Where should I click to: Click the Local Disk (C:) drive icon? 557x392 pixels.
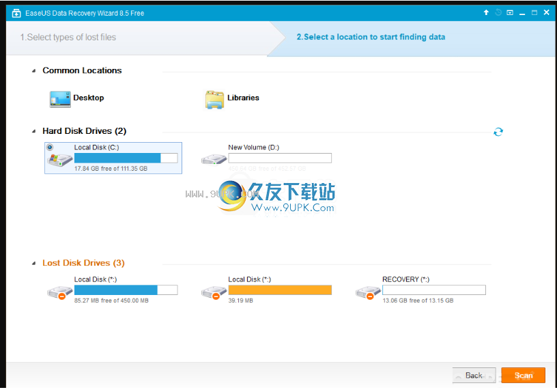[x=59, y=160]
